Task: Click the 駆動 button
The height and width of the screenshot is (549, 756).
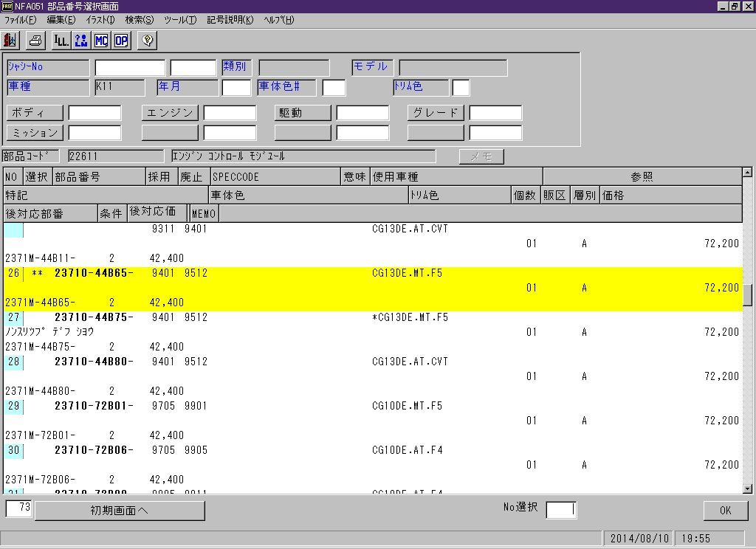Action: (x=303, y=113)
